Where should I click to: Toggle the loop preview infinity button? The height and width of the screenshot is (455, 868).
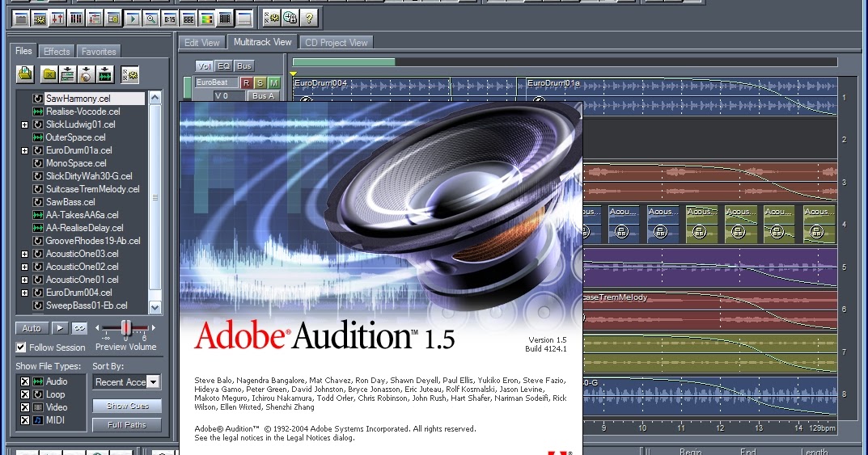(x=80, y=328)
